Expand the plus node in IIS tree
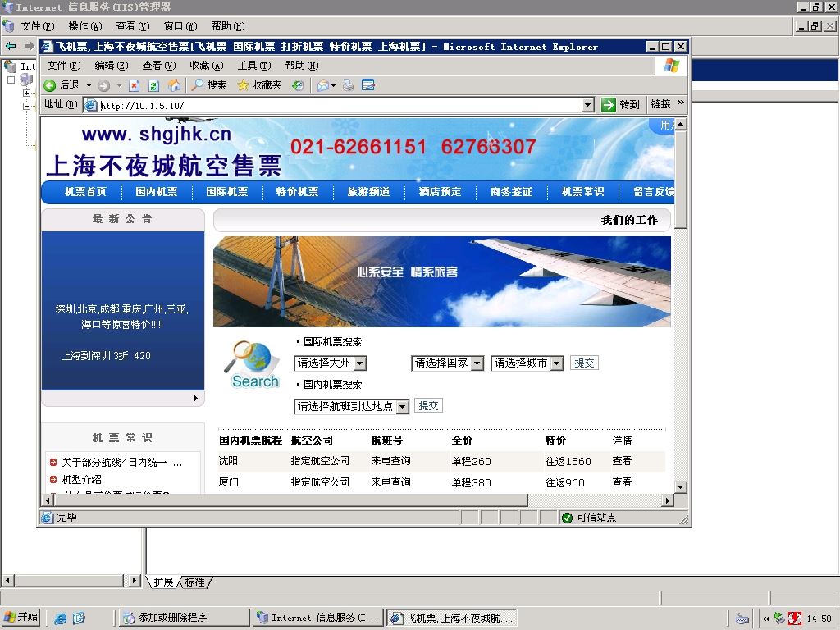The height and width of the screenshot is (630, 840). tap(27, 93)
